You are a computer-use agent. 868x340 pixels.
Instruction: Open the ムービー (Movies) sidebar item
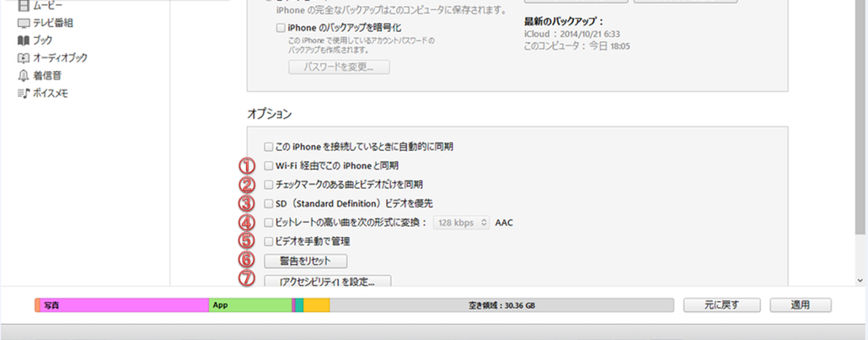[40, 6]
